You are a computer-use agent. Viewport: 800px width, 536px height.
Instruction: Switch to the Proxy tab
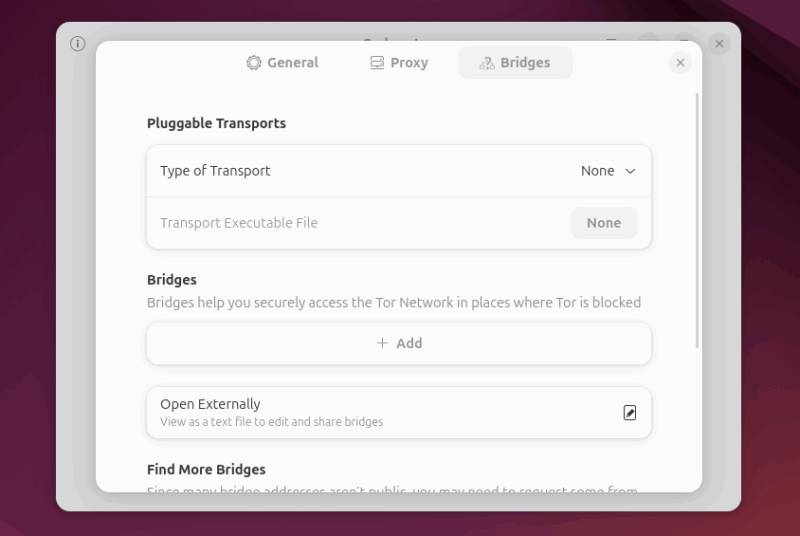pos(399,62)
